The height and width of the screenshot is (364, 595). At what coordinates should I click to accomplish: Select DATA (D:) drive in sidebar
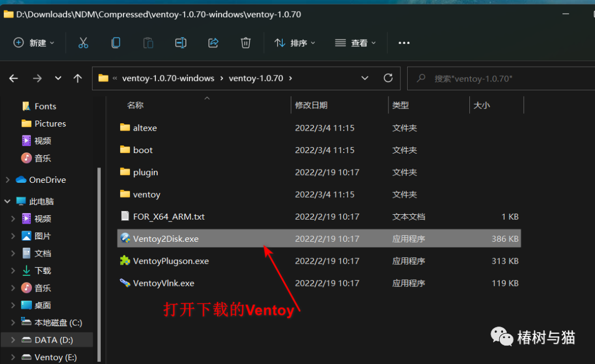(x=47, y=340)
